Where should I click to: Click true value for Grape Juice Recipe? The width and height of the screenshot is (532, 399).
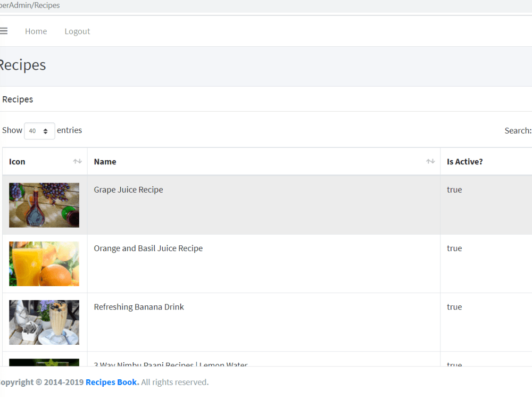click(x=454, y=190)
